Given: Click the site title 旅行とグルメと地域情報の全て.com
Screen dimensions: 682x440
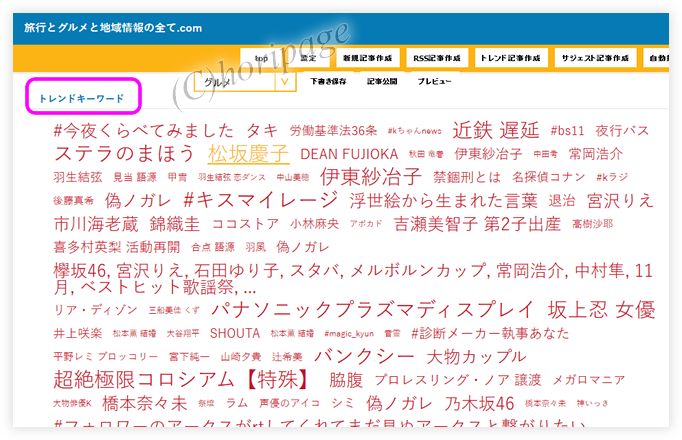Looking at the screenshot, I should click(113, 28).
